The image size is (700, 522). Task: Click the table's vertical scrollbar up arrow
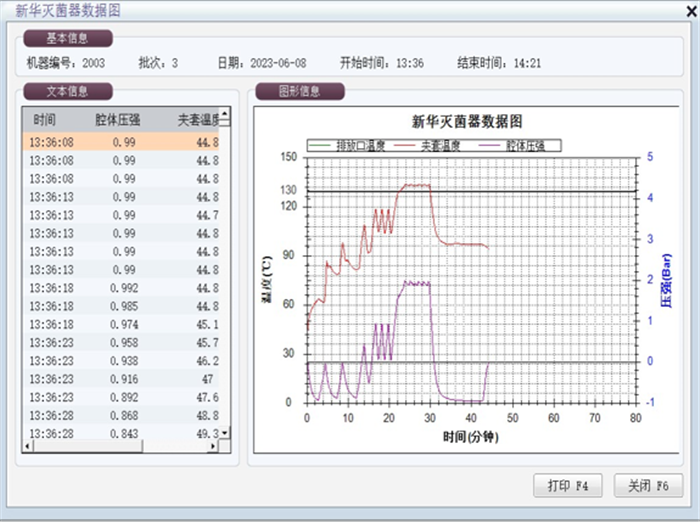[225, 115]
